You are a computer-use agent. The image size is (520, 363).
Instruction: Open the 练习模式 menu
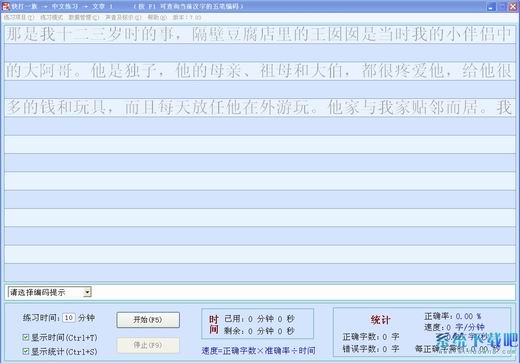(51, 17)
